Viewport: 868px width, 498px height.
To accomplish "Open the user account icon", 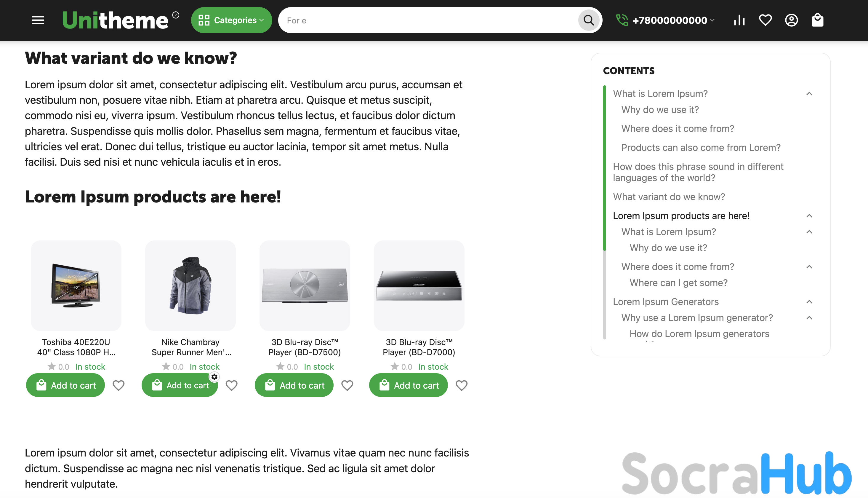I will pos(792,20).
